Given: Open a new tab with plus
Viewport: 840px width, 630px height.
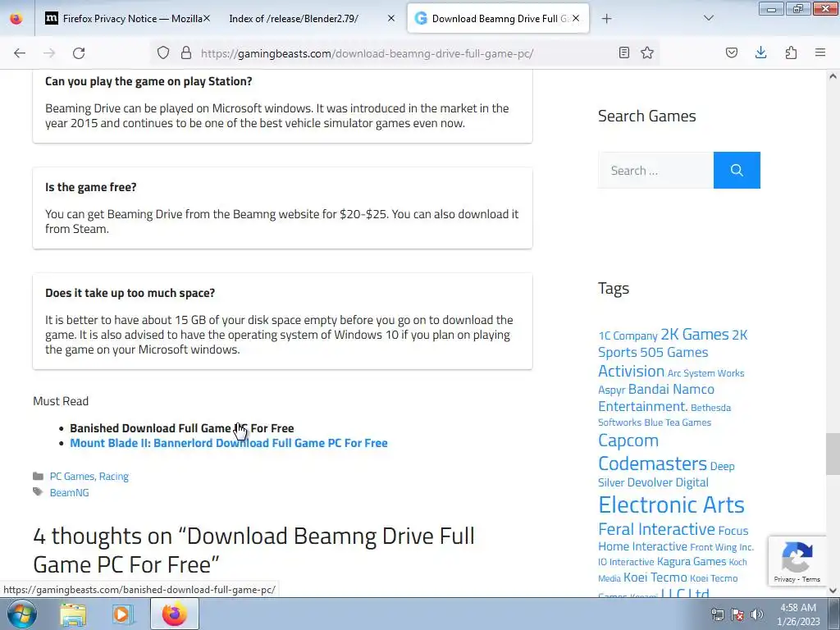Looking at the screenshot, I should (x=606, y=19).
